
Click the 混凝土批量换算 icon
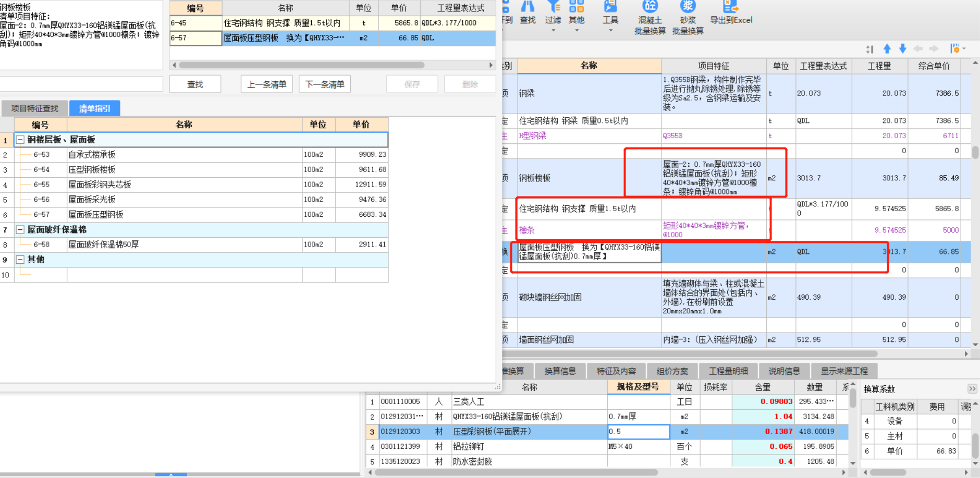650,7
